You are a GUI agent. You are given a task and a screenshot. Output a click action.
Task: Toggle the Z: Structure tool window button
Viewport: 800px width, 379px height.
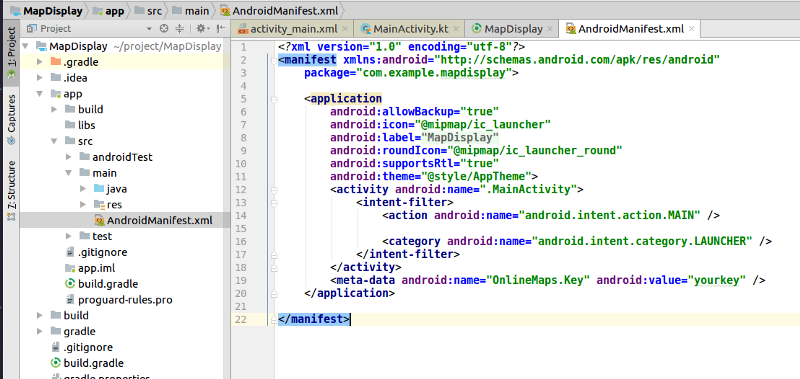click(x=11, y=190)
